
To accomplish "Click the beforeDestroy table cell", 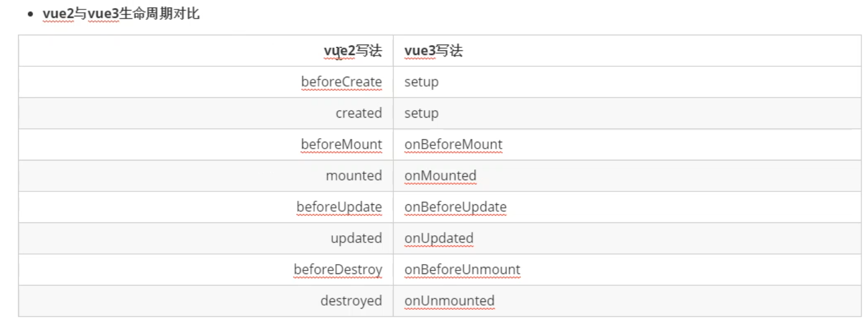I will tap(338, 270).
